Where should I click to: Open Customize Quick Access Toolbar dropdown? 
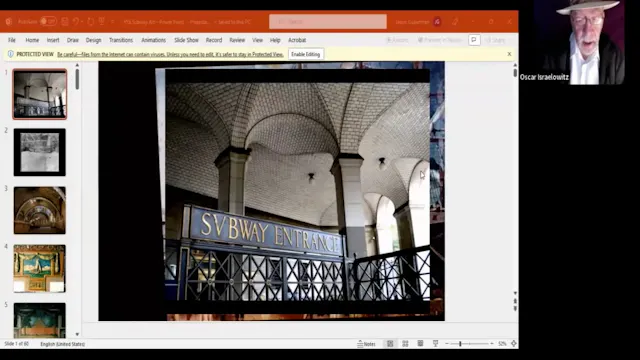112,22
